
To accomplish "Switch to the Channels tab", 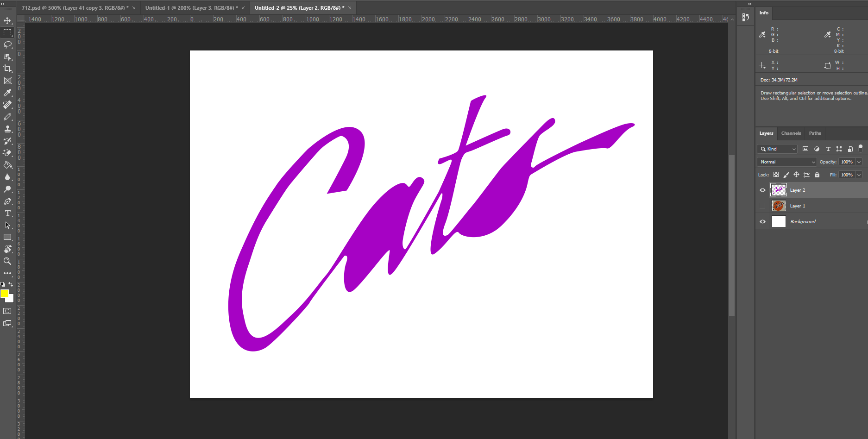I will pyautogui.click(x=791, y=133).
